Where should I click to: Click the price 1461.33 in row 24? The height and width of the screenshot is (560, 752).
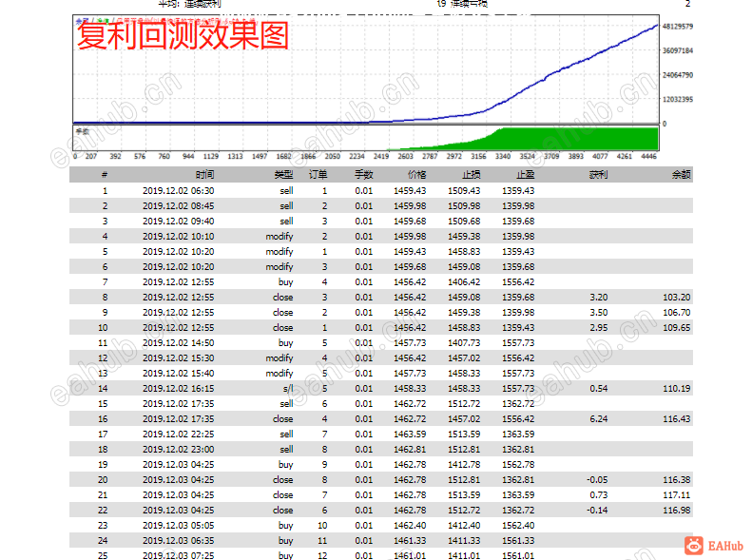click(410, 541)
